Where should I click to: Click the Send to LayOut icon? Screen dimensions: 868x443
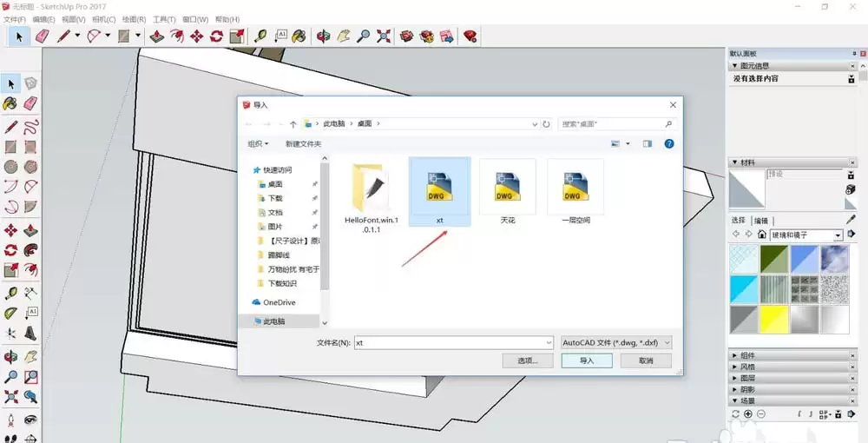tap(447, 36)
